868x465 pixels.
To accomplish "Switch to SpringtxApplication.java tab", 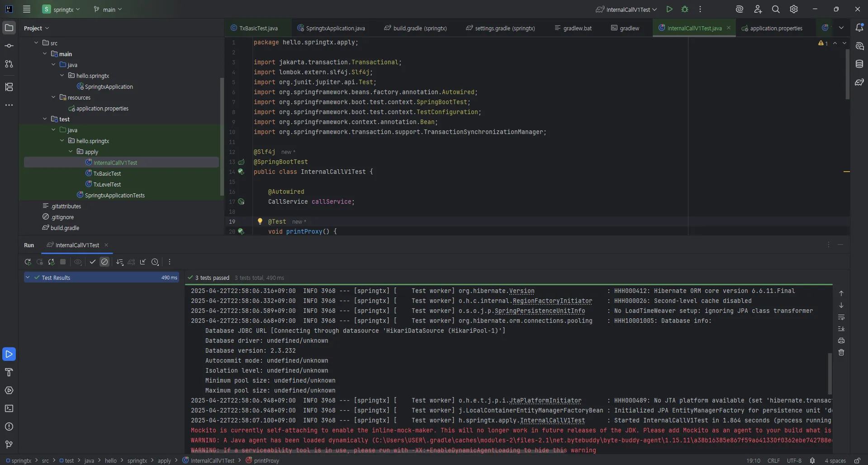I will (x=331, y=28).
